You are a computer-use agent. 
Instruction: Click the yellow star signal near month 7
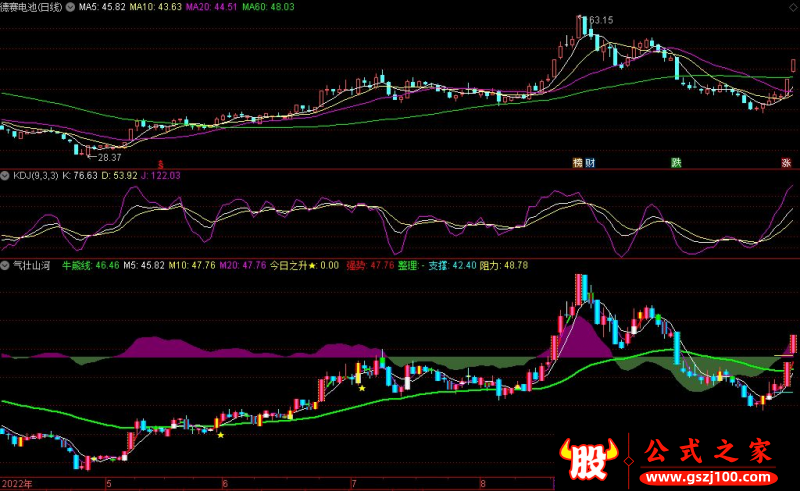pos(362,388)
